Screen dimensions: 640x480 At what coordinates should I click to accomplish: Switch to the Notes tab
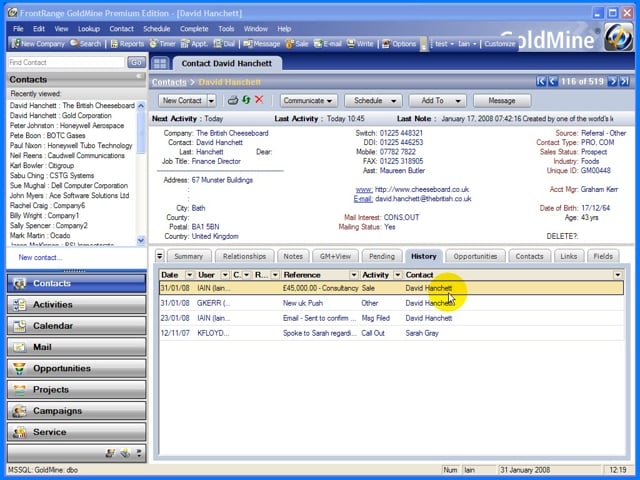[293, 256]
